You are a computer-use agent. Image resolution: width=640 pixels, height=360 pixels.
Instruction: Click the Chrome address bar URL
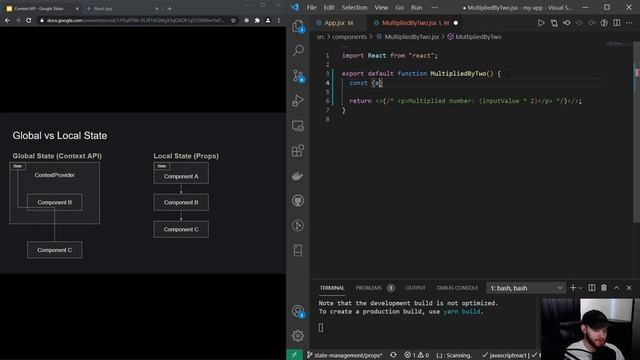(135, 20)
